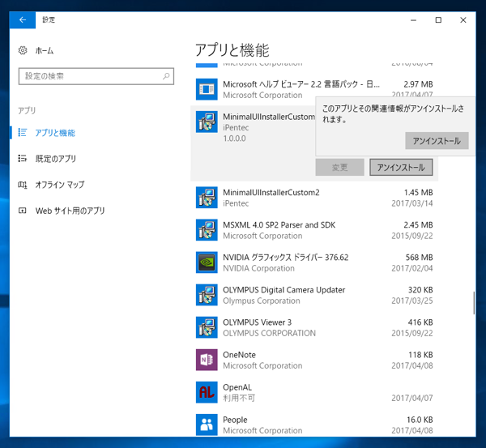
Task: Click the 既定のアプリ sidebar icon
Action: pyautogui.click(x=23, y=159)
